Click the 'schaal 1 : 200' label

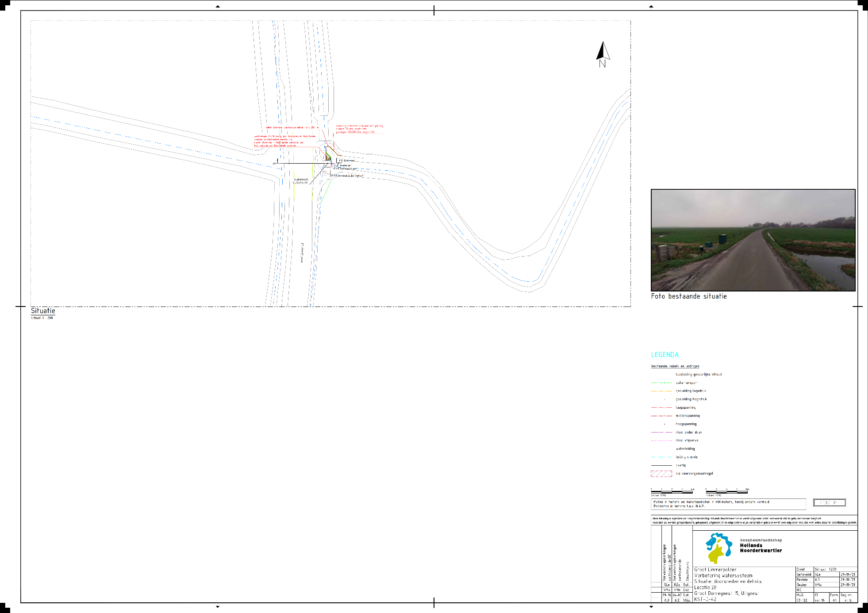point(42,318)
